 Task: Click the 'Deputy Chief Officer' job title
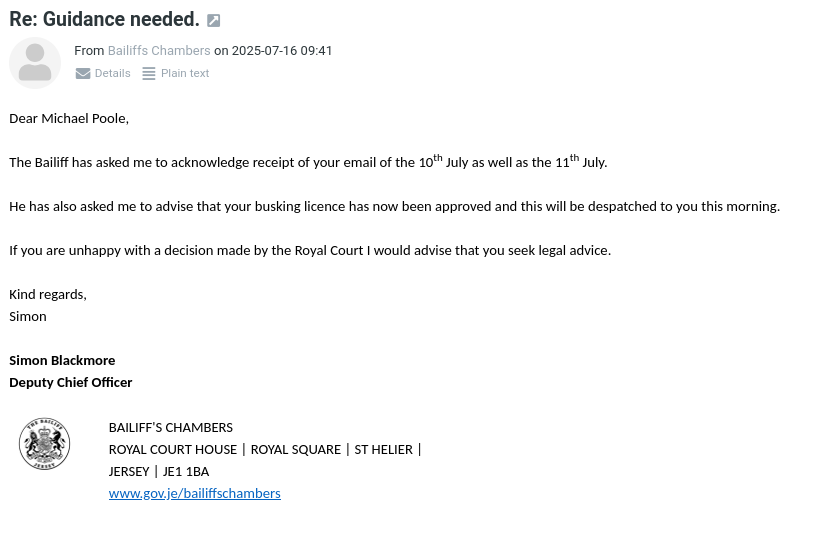point(71,382)
